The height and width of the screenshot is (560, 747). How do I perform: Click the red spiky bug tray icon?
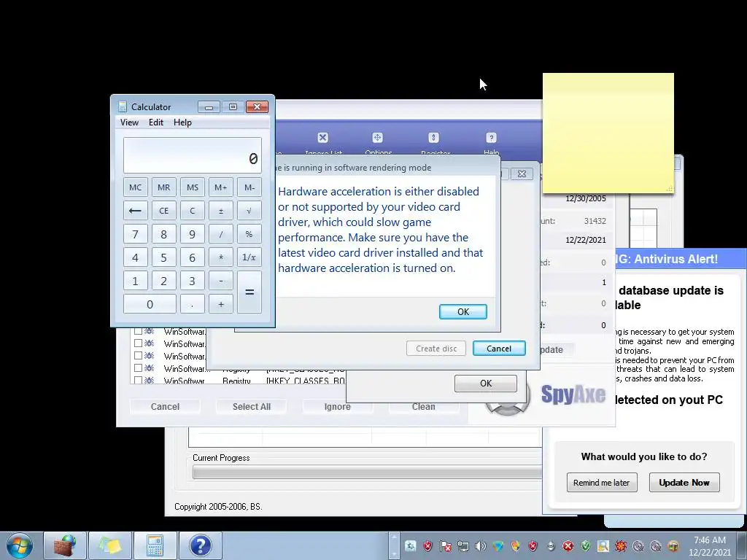click(x=621, y=546)
